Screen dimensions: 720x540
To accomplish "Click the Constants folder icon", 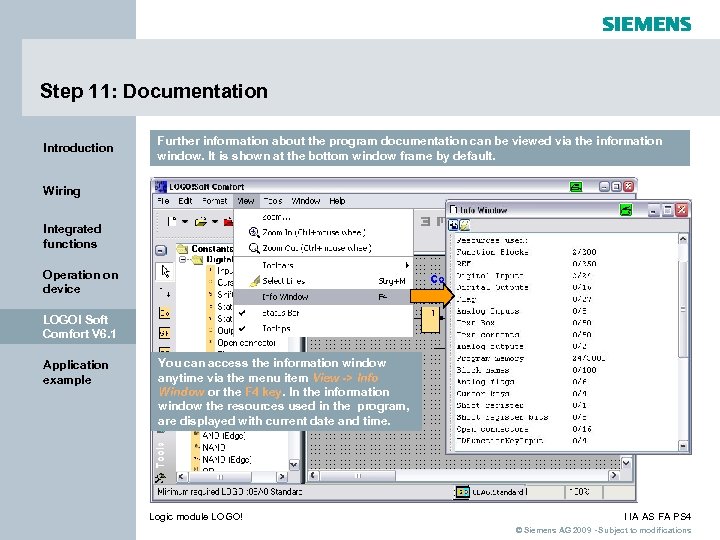I will point(183,248).
